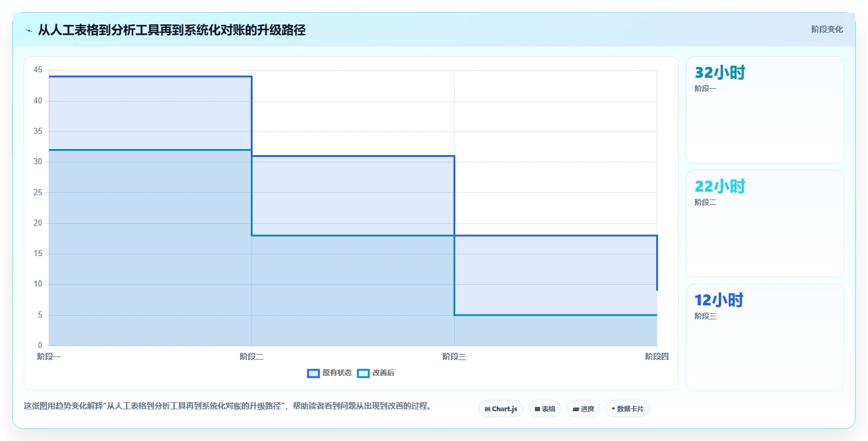Click the y-axis value 0
The height and width of the screenshot is (441, 868).
click(40, 346)
